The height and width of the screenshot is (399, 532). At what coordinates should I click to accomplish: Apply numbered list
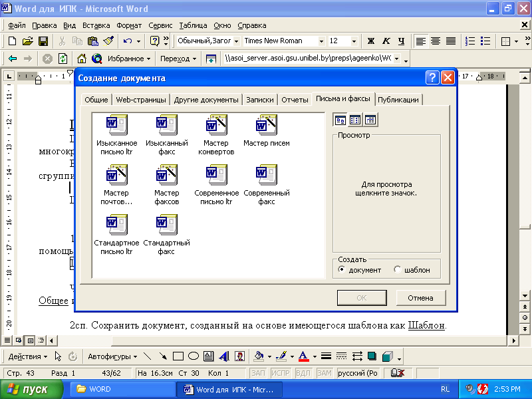pos(470,41)
